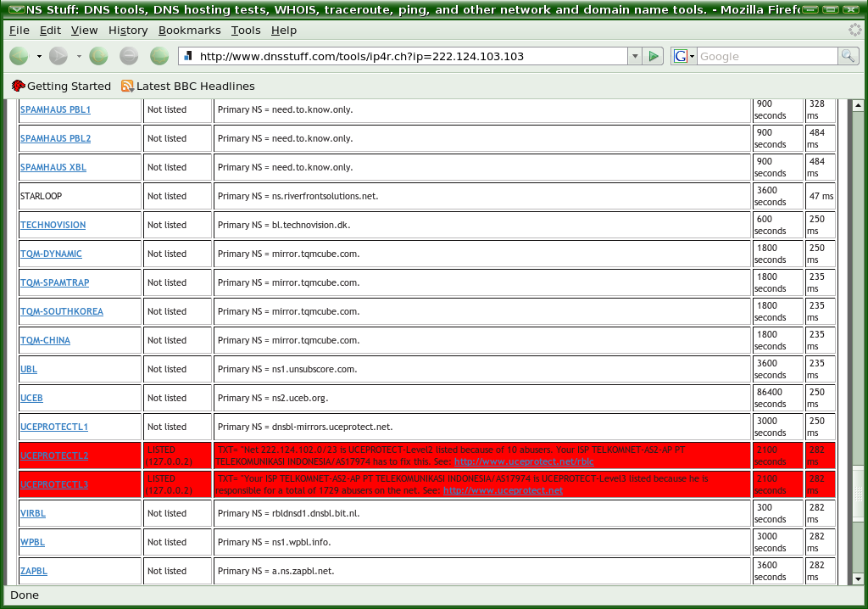Open the View menu

click(x=84, y=31)
